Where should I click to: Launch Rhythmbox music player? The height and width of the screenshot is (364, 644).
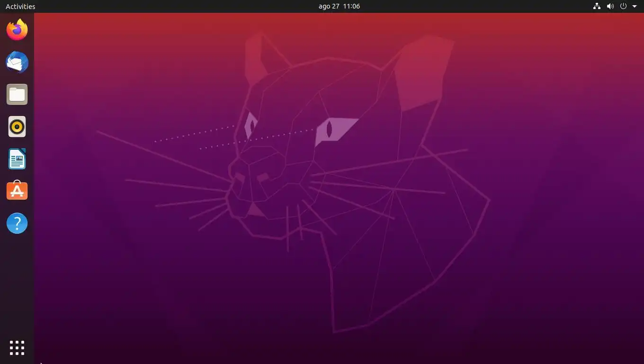tap(17, 127)
